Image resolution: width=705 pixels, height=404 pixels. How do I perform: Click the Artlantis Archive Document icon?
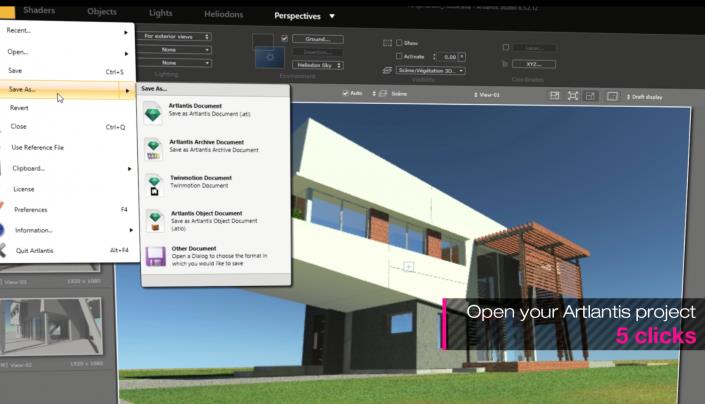pyautogui.click(x=153, y=149)
